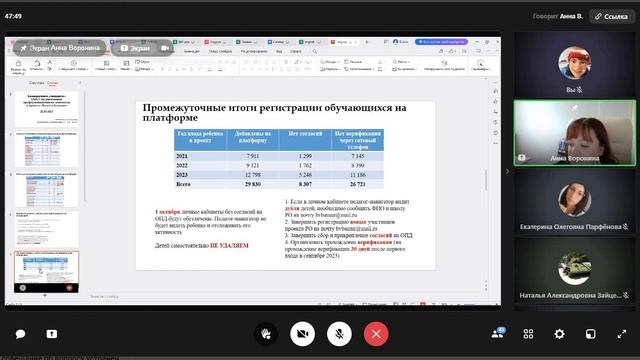Enter fullscreen mode
This screenshot has height=360, width=640.
(x=622, y=334)
